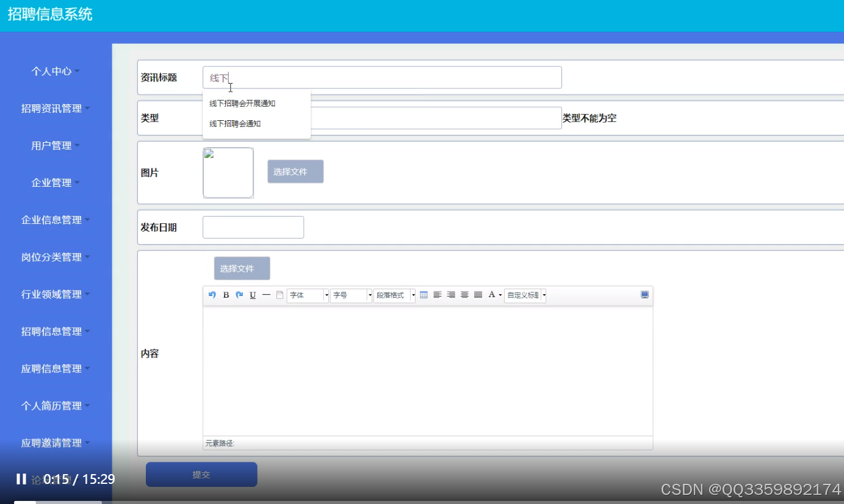Click the image preview thumbnail box
The image size is (844, 504).
[228, 173]
